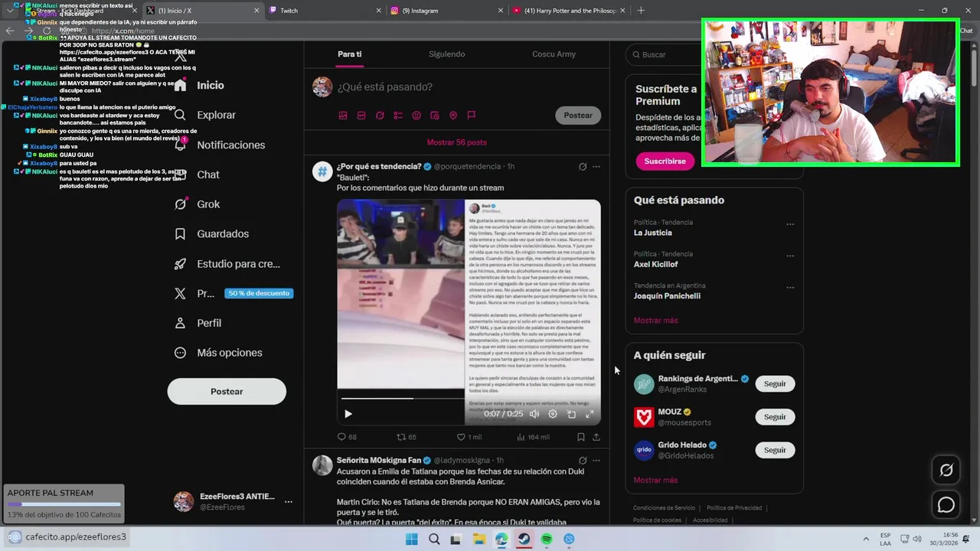The width and height of the screenshot is (980, 551).
Task: Open more options on porquetendencia post
Action: (x=596, y=166)
